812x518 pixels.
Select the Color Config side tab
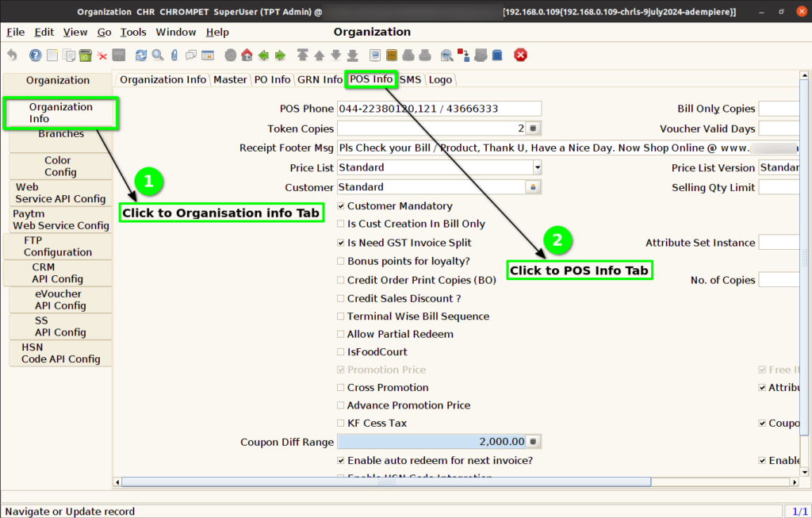click(x=60, y=167)
